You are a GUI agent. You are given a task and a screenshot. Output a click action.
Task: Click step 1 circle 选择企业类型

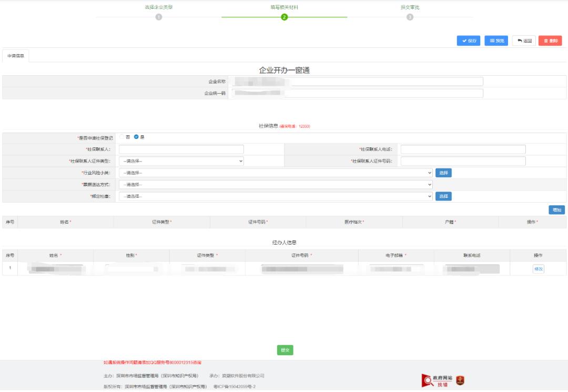pyautogui.click(x=159, y=17)
